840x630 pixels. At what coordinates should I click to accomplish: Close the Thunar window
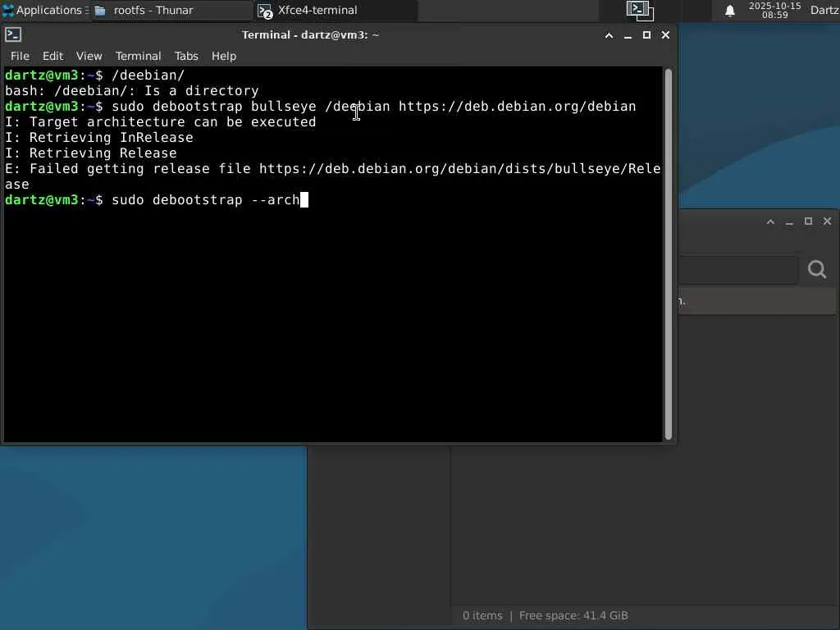(827, 221)
